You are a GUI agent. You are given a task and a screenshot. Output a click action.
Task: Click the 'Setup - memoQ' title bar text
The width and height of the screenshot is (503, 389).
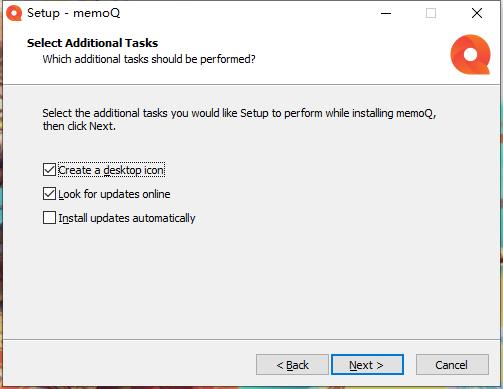point(74,13)
